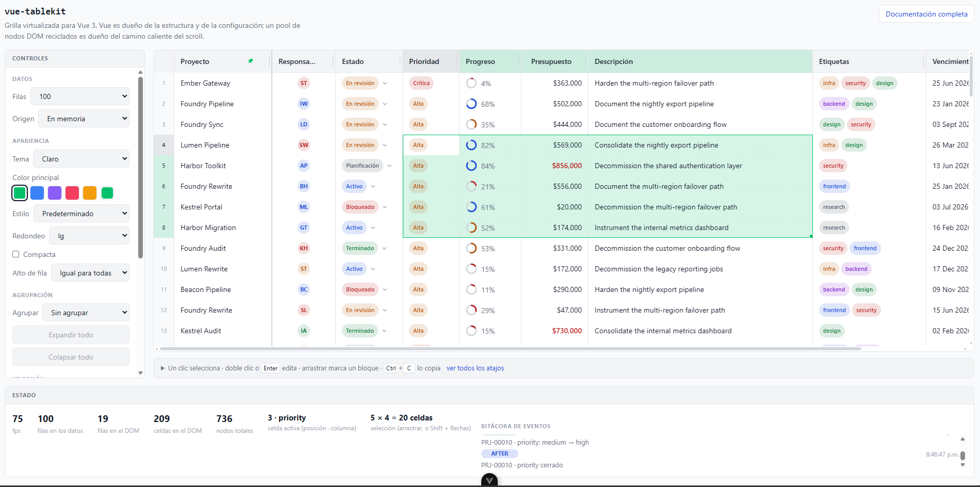
Task: Click the SW avatar for Lumen Pipeline
Action: [x=304, y=145]
